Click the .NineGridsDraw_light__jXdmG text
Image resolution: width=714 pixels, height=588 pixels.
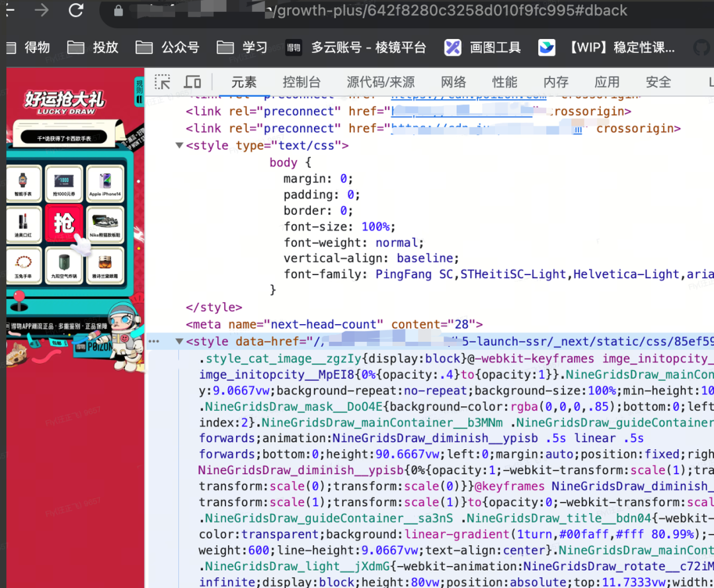(295, 567)
